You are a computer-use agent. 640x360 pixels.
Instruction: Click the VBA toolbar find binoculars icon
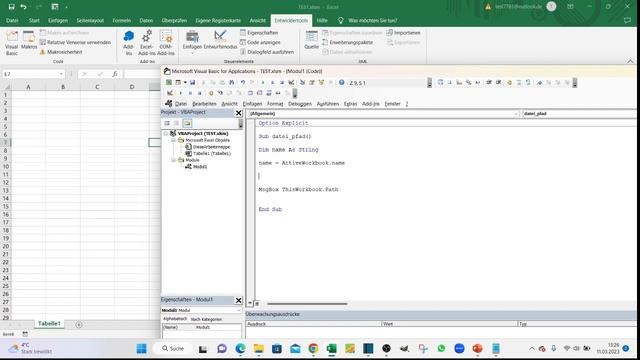click(232, 82)
